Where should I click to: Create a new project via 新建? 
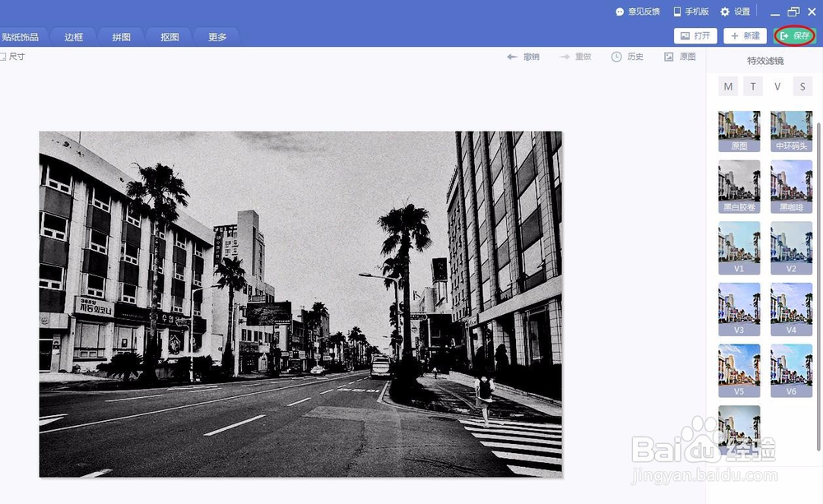(x=745, y=36)
